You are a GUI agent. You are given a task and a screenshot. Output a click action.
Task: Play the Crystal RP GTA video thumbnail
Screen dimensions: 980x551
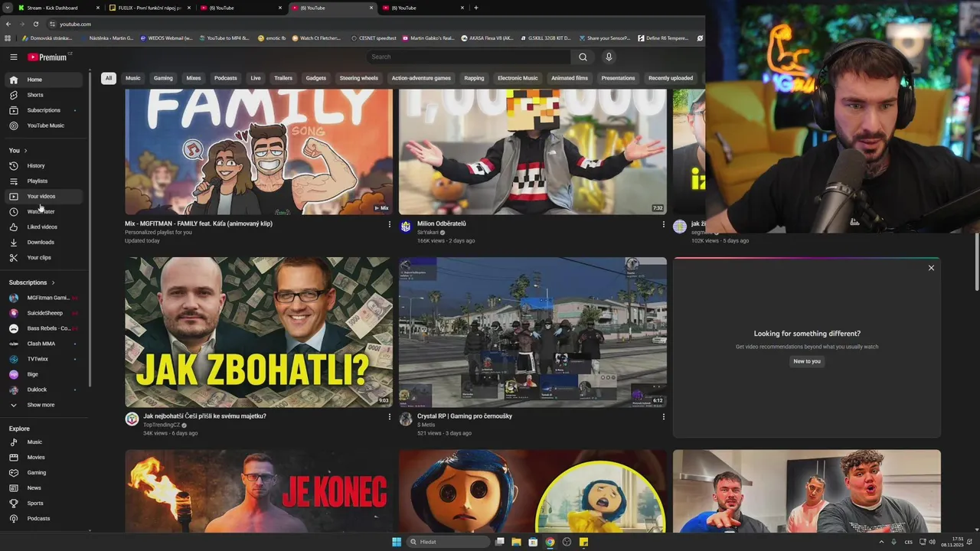click(533, 332)
